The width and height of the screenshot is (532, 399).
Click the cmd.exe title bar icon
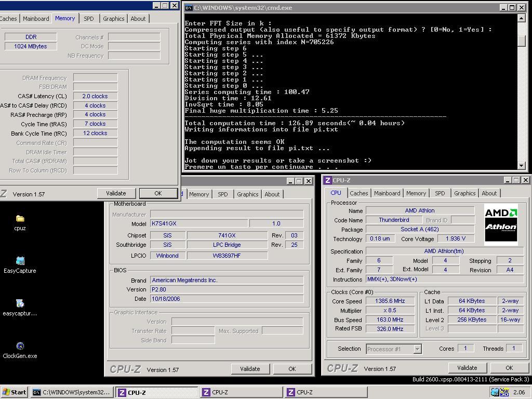(x=189, y=8)
